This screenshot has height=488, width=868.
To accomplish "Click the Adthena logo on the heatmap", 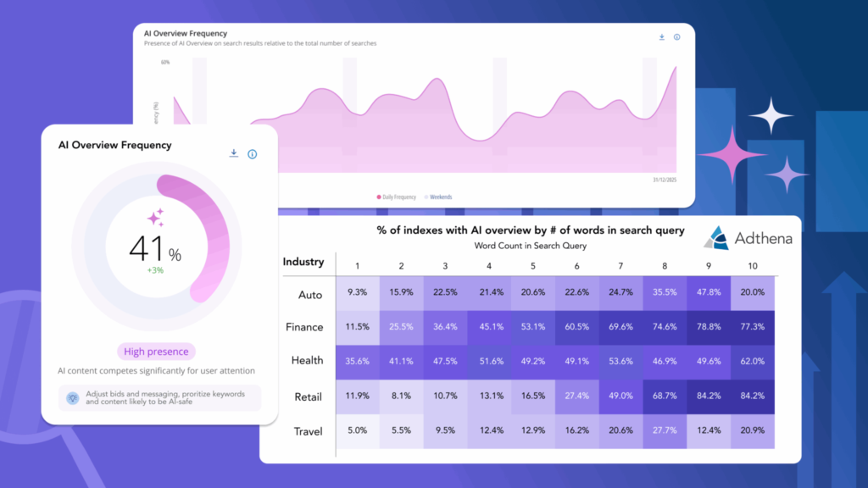I will 746,238.
